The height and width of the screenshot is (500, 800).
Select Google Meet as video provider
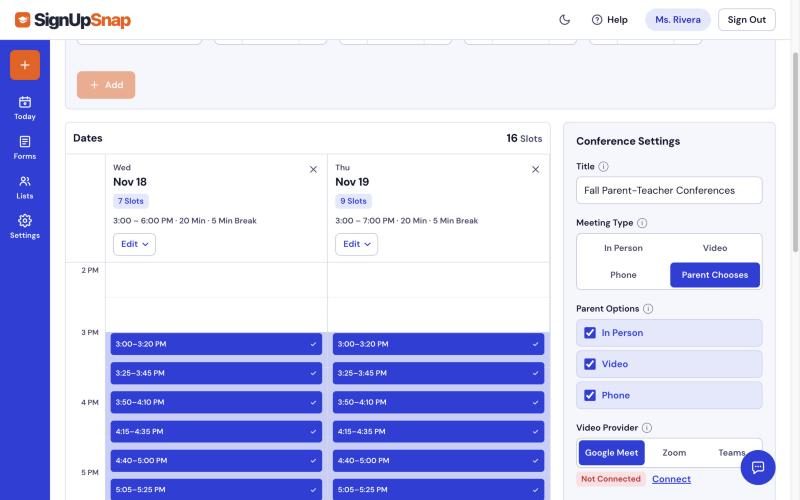611,453
